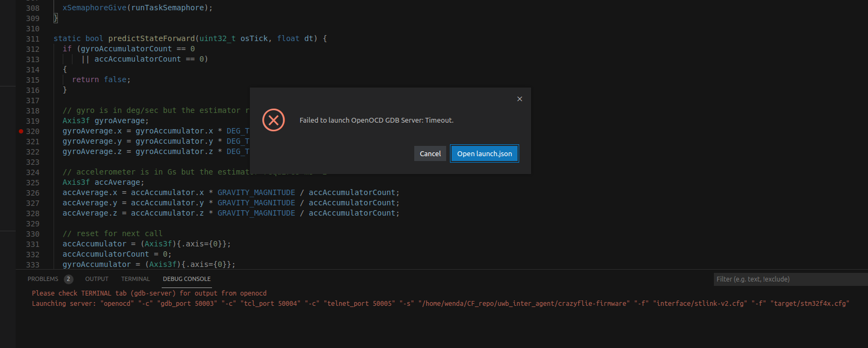Remove the breakpoint dot on line 320

coord(21,131)
